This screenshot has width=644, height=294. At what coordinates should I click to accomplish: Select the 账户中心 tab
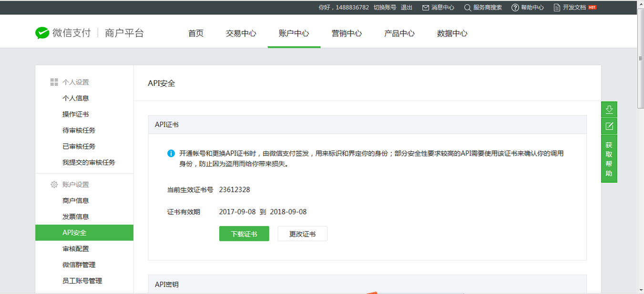coord(294,33)
